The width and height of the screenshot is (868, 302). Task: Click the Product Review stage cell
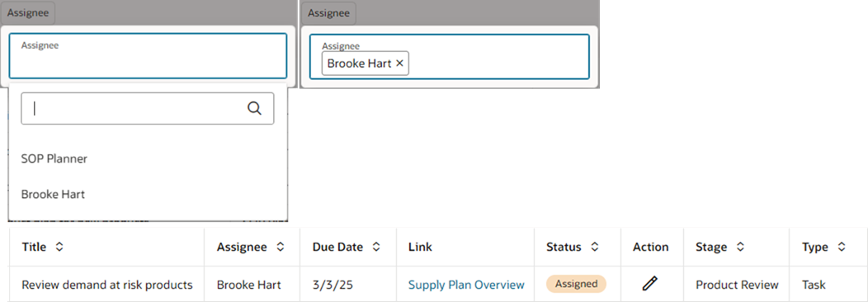[737, 285]
